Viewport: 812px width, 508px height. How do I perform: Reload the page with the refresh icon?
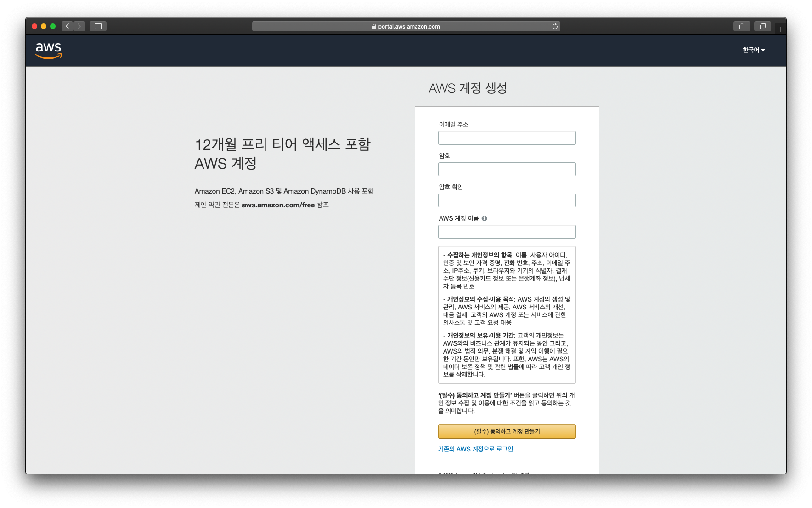pos(555,26)
